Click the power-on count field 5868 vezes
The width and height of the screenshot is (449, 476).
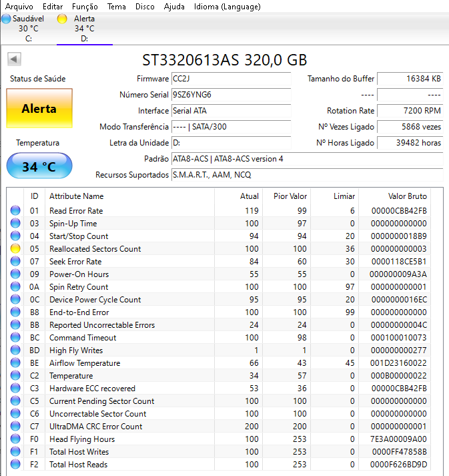(410, 127)
